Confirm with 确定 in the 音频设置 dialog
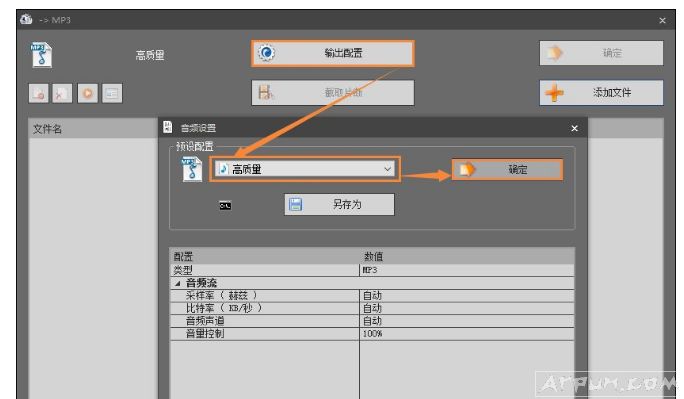 [x=507, y=169]
